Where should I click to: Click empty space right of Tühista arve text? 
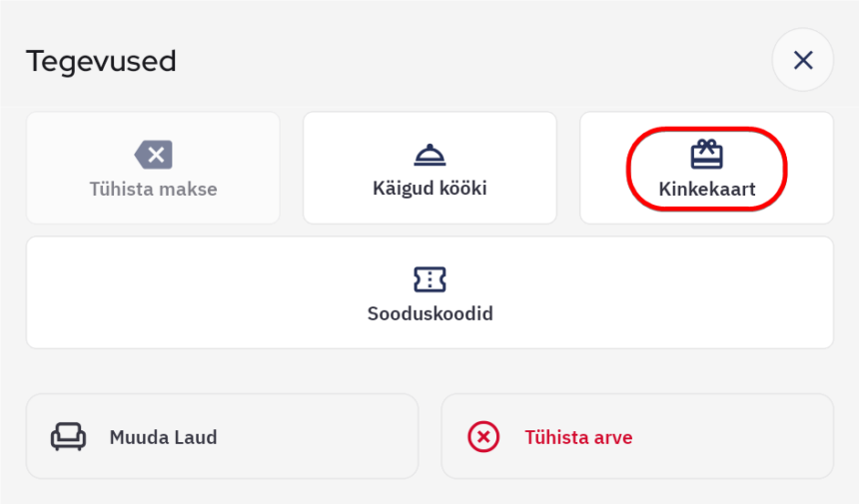(x=739, y=437)
